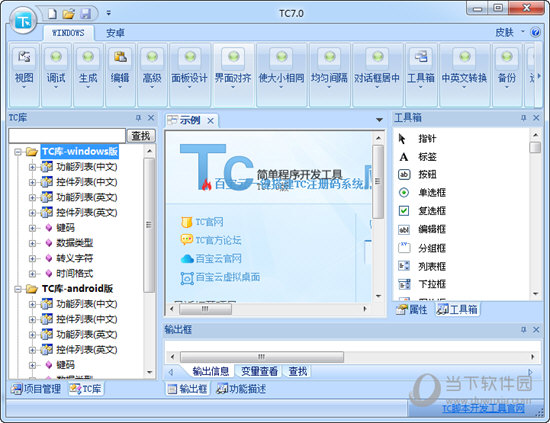Open the 中英文转换 ribbon button

tap(464, 75)
